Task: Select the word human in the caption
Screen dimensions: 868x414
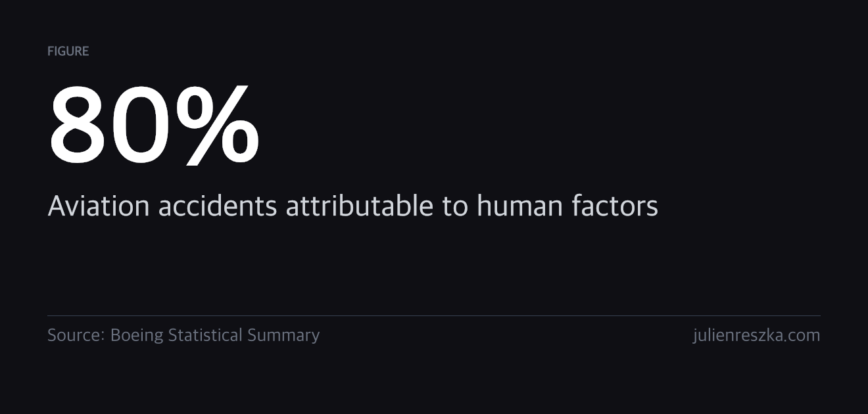Action: [520, 206]
